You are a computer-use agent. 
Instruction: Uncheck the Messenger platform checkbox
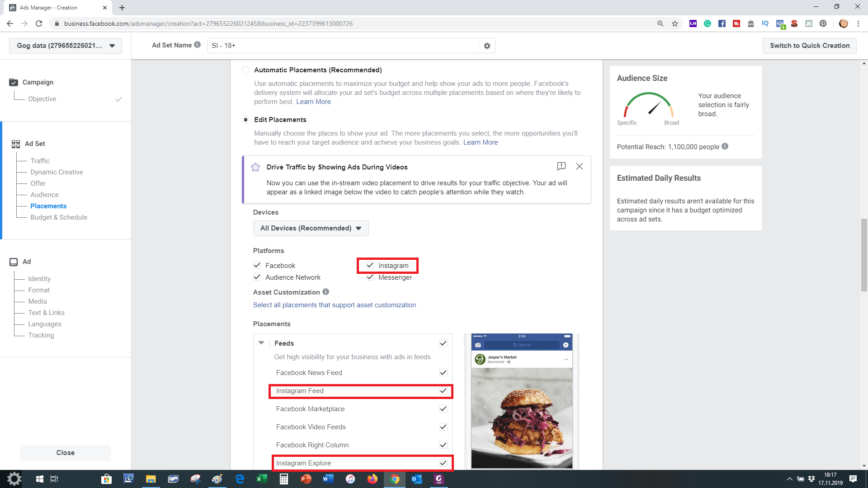pos(370,277)
